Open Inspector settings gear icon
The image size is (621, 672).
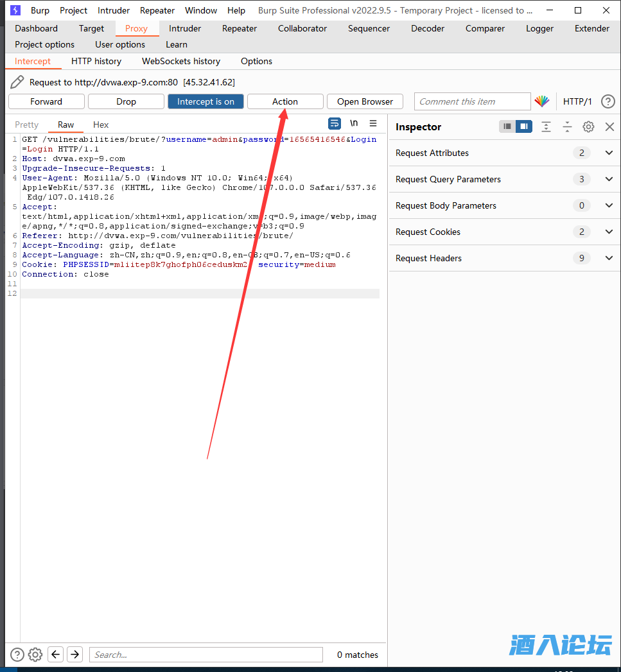pyautogui.click(x=588, y=127)
